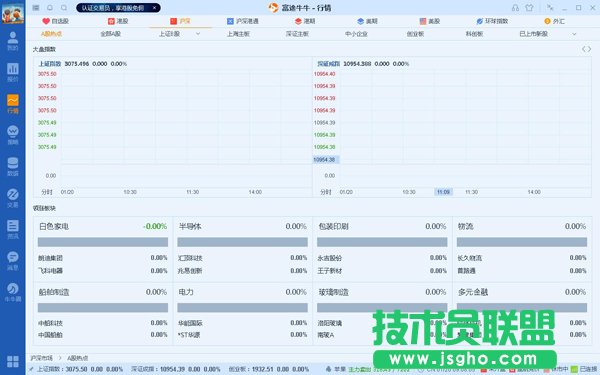Select the 深证主板 sub-tab

(x=297, y=34)
